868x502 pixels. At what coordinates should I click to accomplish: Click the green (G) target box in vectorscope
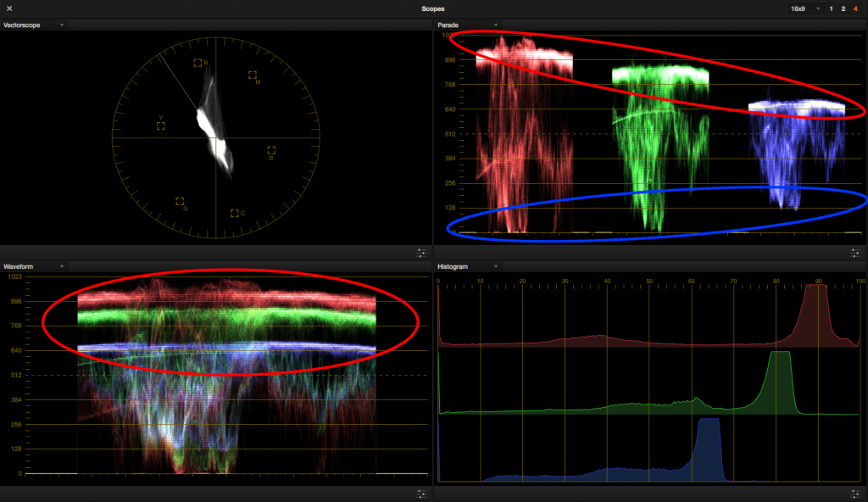180,202
